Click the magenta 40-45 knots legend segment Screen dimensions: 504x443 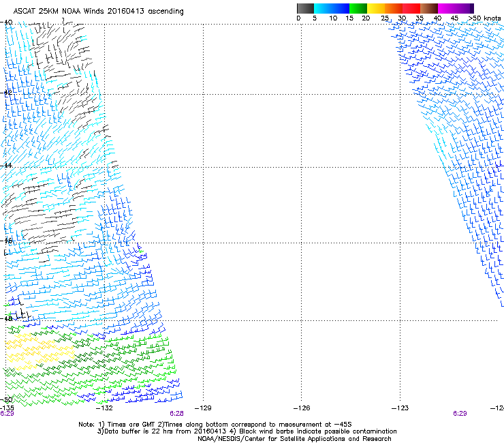pyautogui.click(x=447, y=8)
